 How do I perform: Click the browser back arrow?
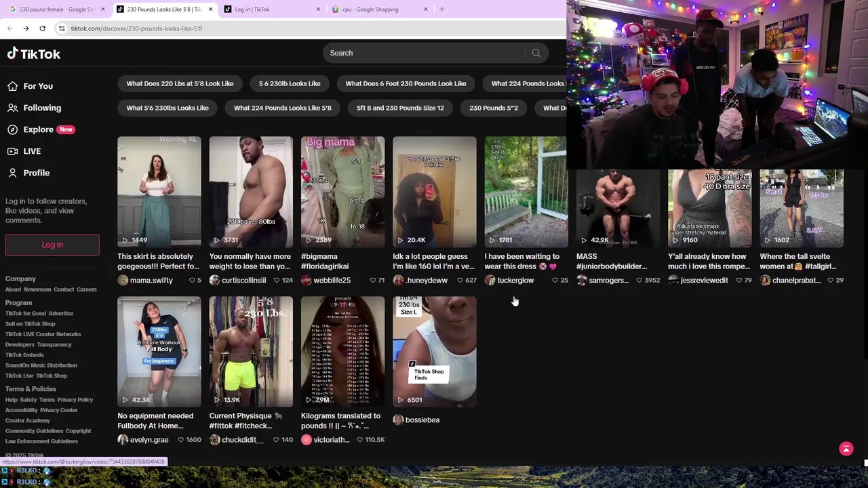[x=9, y=28]
